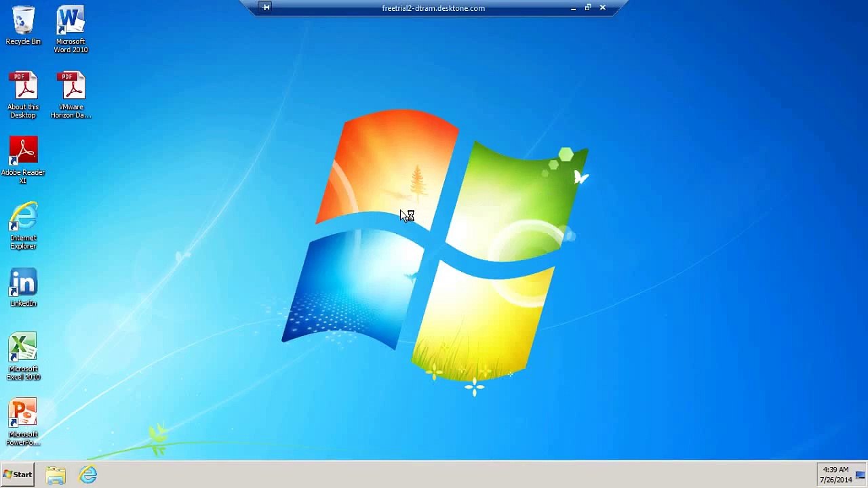Open the Start menu

[18, 474]
